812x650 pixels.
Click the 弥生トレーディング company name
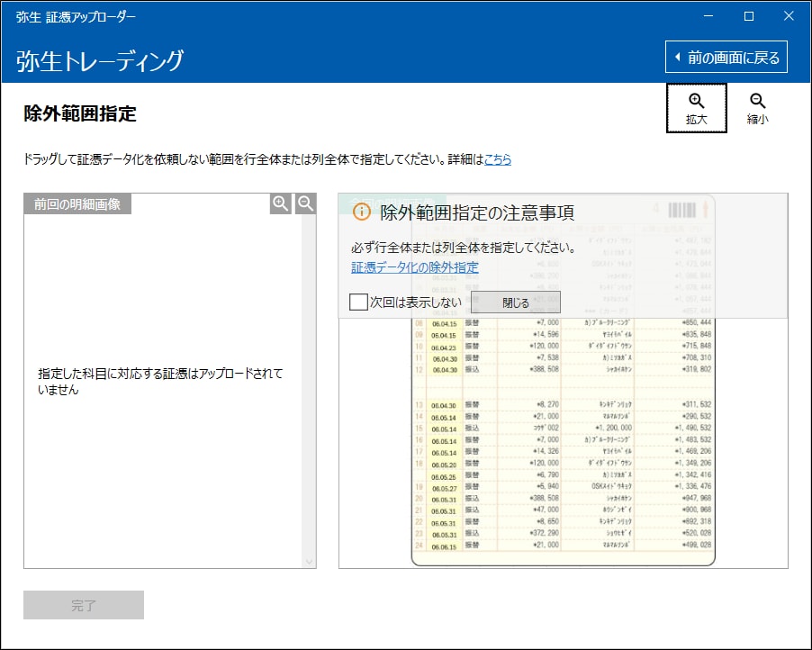click(x=100, y=60)
